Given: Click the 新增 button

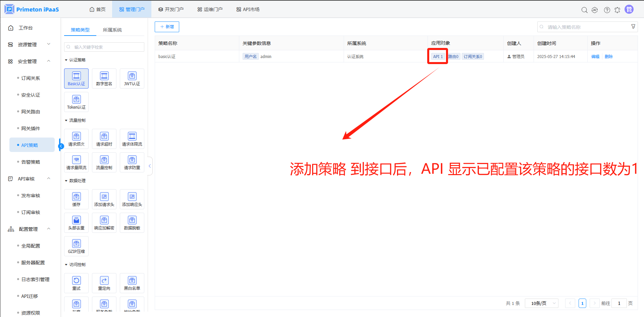Looking at the screenshot, I should coord(167,27).
